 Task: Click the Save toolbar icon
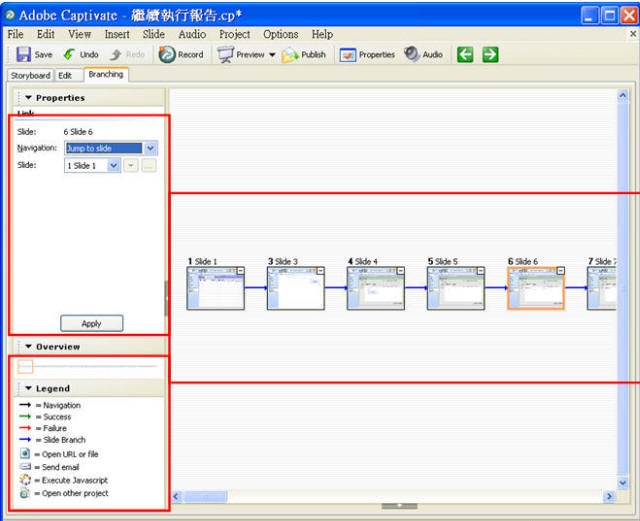pos(23,54)
